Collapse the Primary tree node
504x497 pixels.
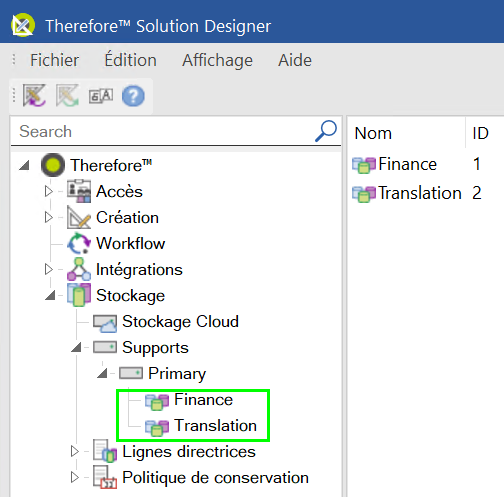102,373
